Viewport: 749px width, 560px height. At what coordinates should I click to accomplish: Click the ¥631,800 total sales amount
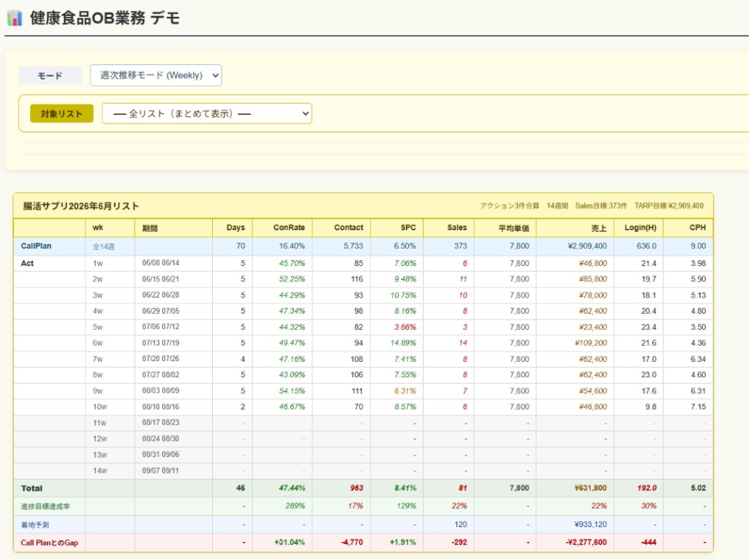(590, 488)
